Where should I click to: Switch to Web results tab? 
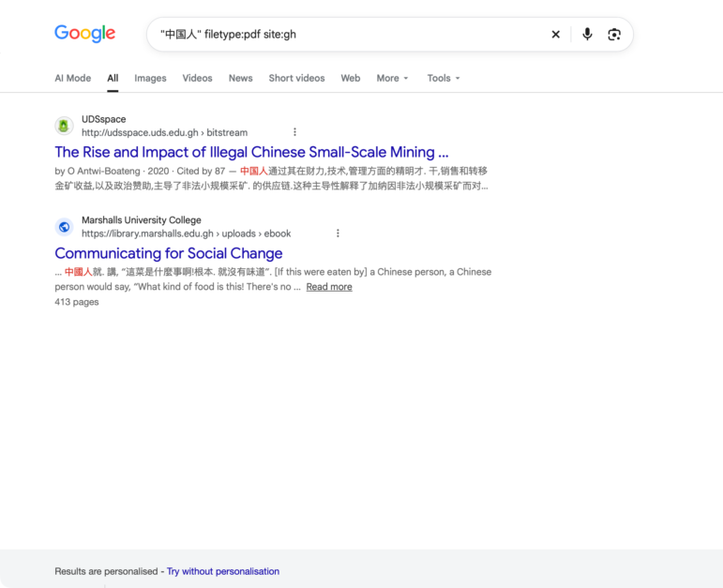(x=351, y=78)
